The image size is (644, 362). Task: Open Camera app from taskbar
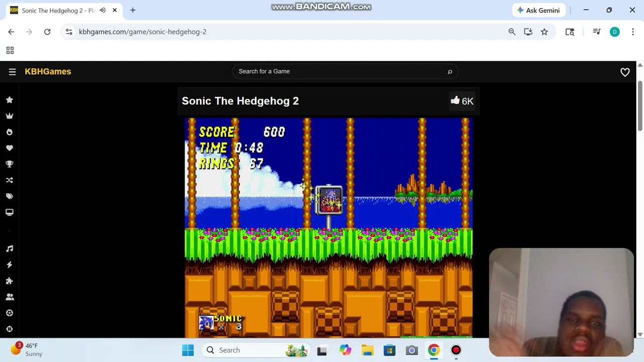(412, 350)
